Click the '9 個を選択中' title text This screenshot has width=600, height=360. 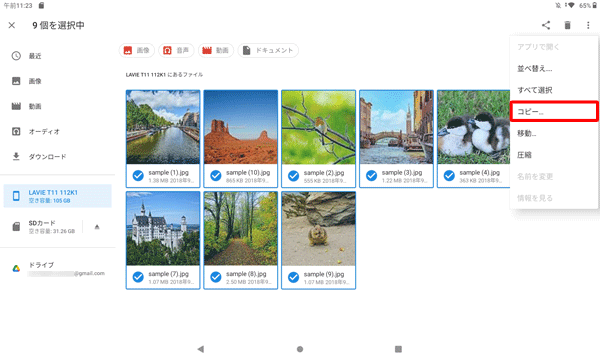coord(58,25)
